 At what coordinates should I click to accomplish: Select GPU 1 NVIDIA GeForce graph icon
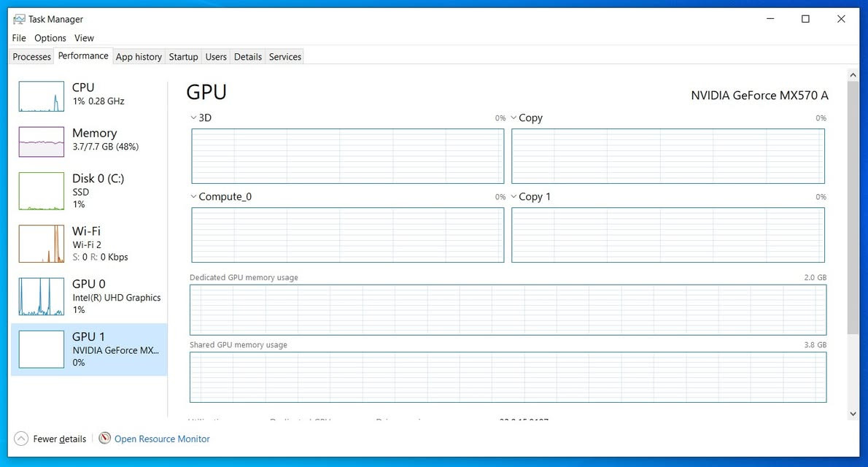point(42,350)
